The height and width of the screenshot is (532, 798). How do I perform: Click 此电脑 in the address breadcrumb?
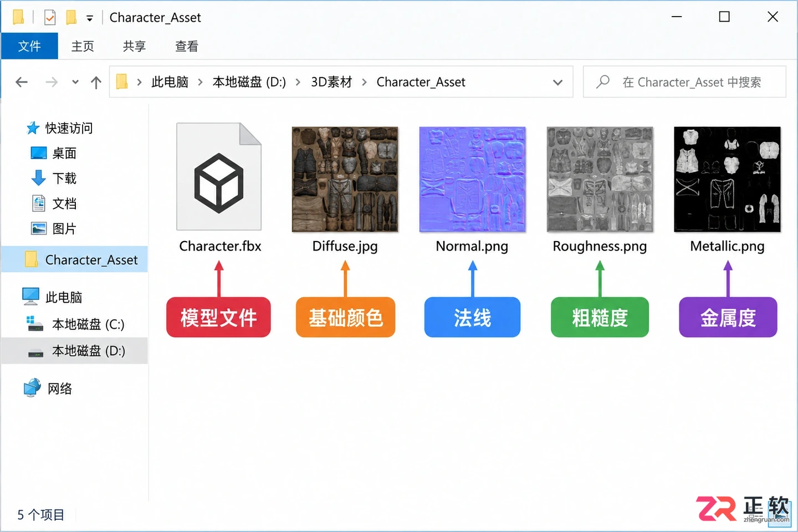170,82
